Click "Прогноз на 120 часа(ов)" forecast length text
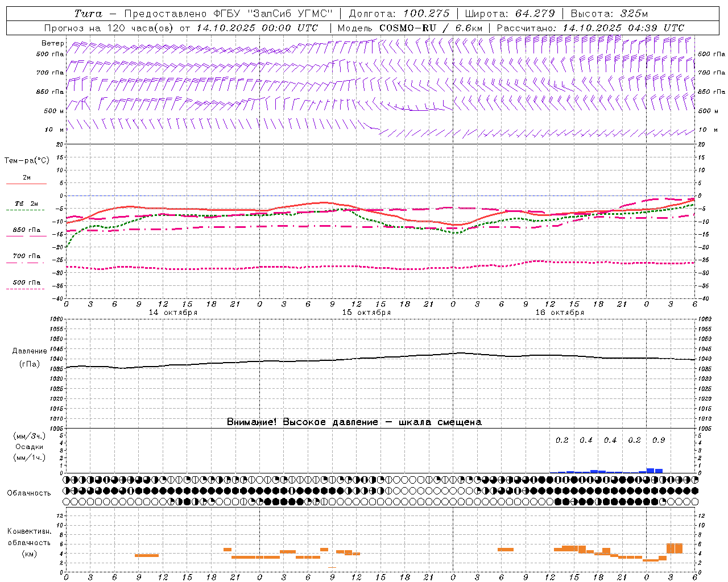The image size is (728, 582). click(110, 28)
